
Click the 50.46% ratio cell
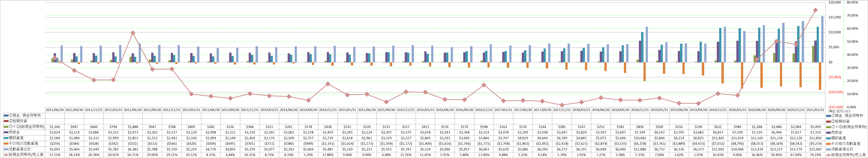(x=777, y=155)
